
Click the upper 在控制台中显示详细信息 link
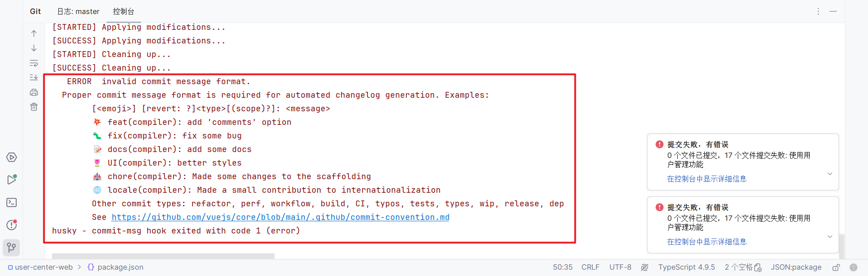point(707,179)
